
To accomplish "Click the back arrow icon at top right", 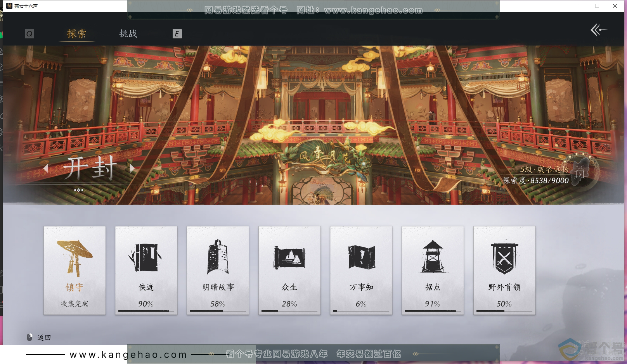I will click(598, 30).
